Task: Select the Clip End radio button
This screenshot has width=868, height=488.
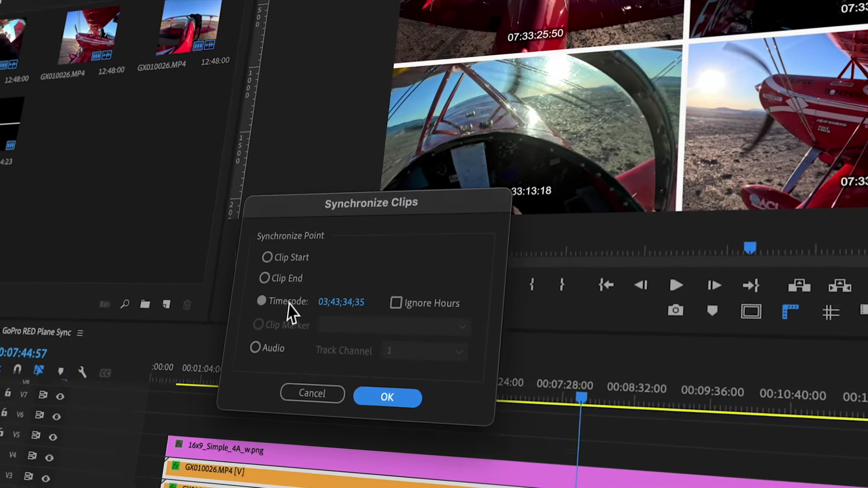Action: (264, 278)
